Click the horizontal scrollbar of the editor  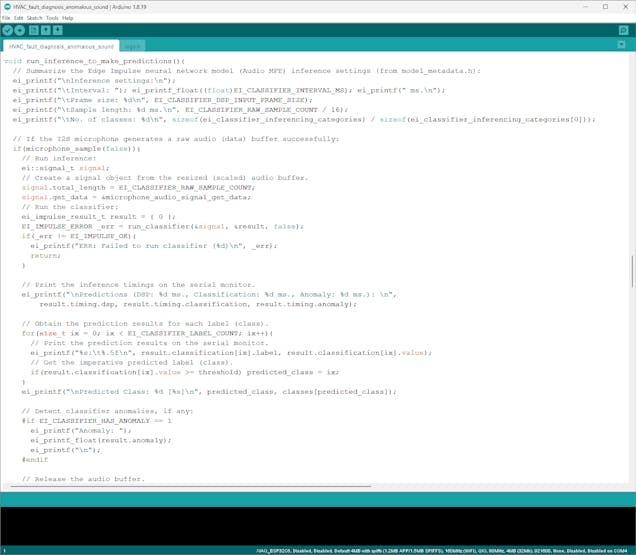tap(191, 486)
